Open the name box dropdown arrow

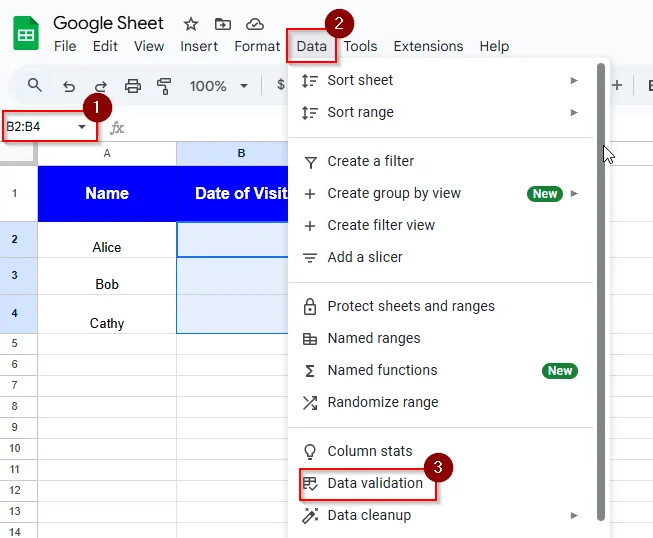click(82, 127)
